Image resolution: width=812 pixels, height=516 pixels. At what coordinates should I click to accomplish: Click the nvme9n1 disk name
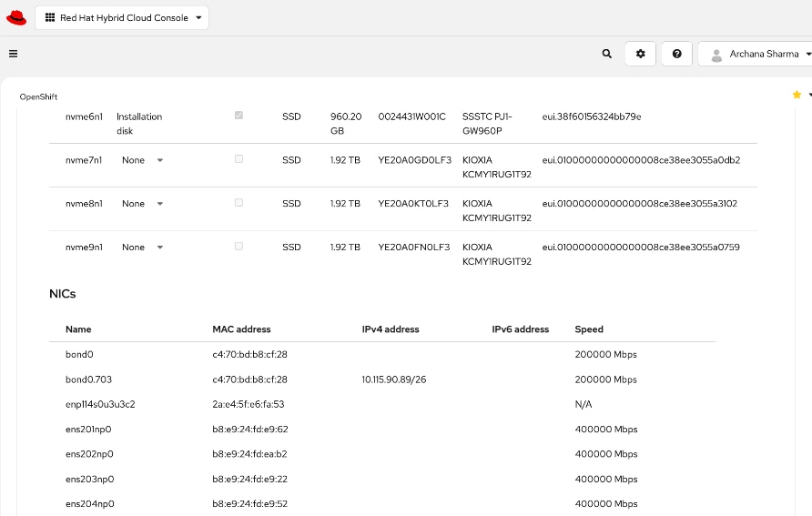[x=84, y=247]
